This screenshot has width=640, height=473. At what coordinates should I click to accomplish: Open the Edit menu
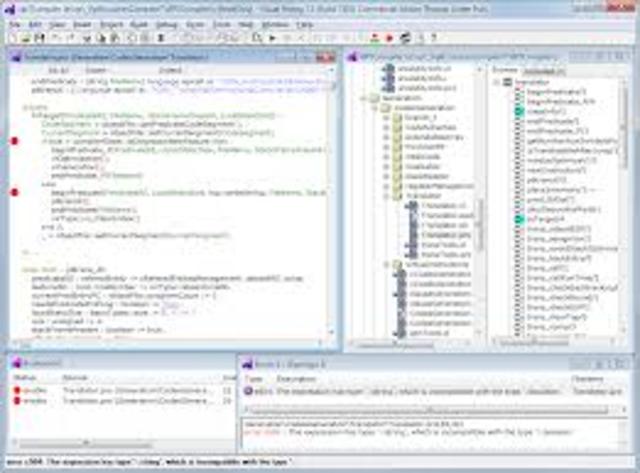click(x=36, y=25)
